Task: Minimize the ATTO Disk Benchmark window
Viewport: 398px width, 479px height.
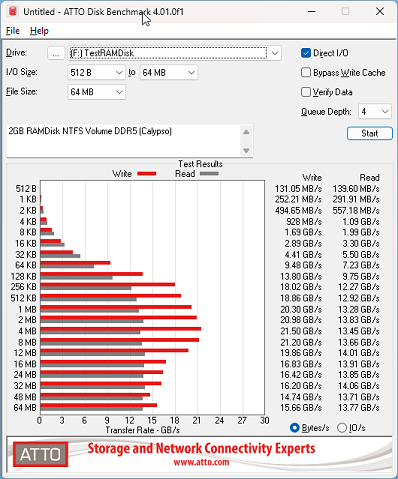Action: (x=312, y=12)
